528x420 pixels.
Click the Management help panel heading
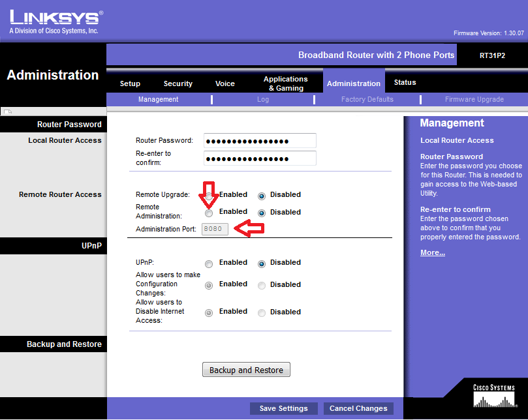click(x=452, y=123)
